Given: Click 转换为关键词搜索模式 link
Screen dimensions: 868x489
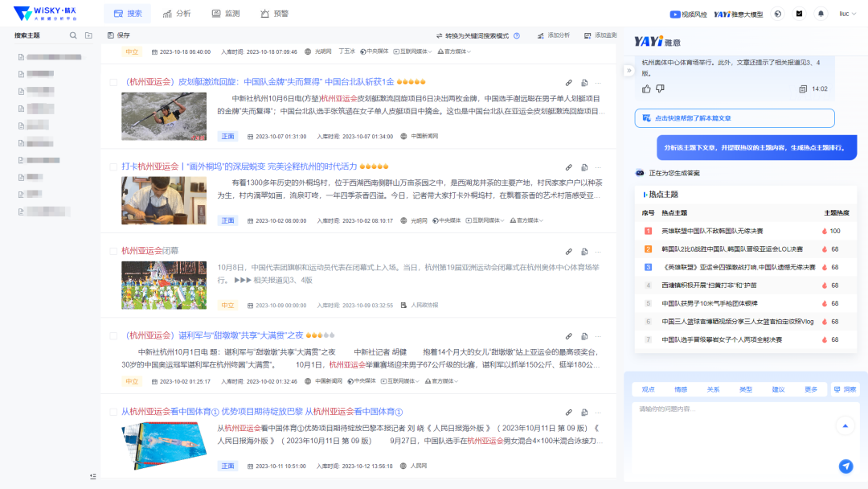Looking at the screenshot, I should pos(477,35).
